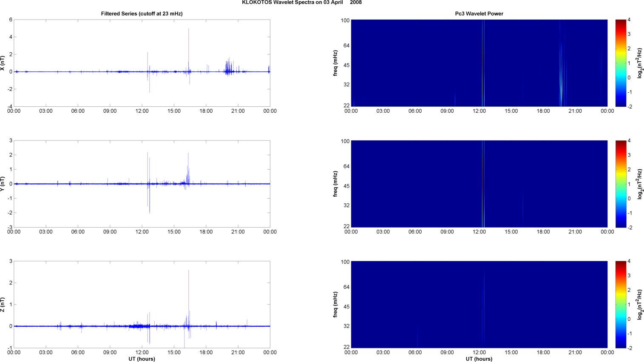Select the log2(nT²/Hz) label of the middle colorbar
Screen dimensions: 644x362
640,184
